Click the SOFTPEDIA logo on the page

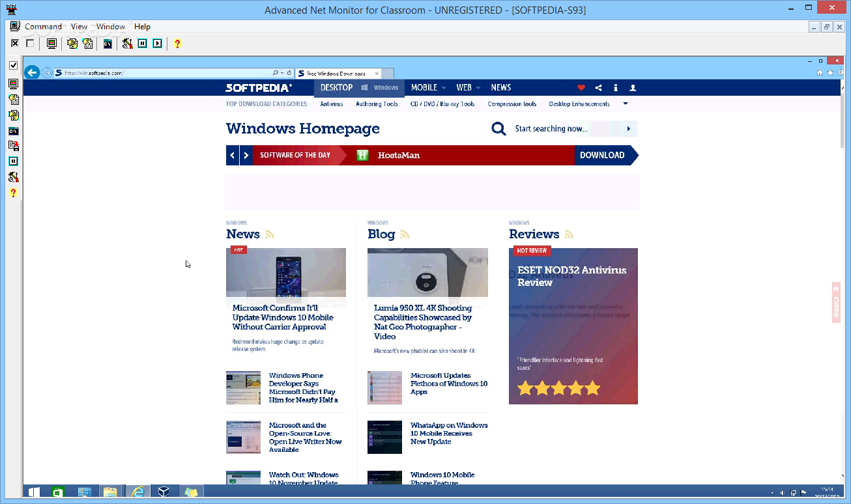[259, 88]
